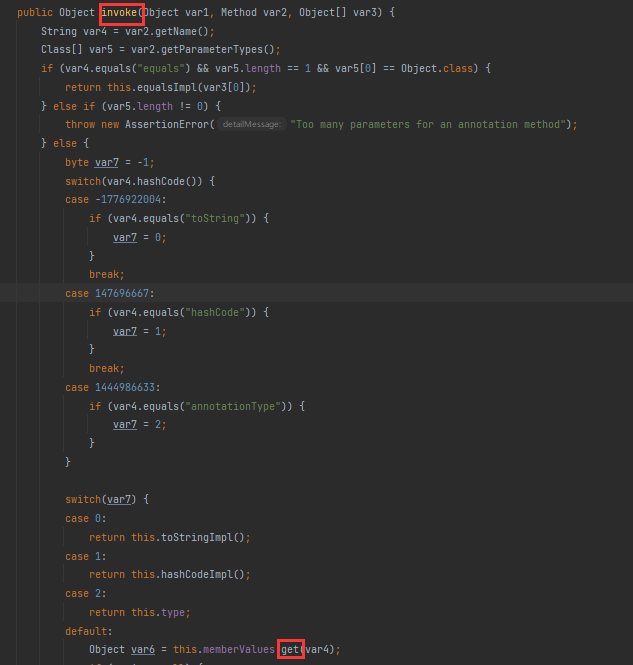Click switch(var7) statement

coord(107,499)
